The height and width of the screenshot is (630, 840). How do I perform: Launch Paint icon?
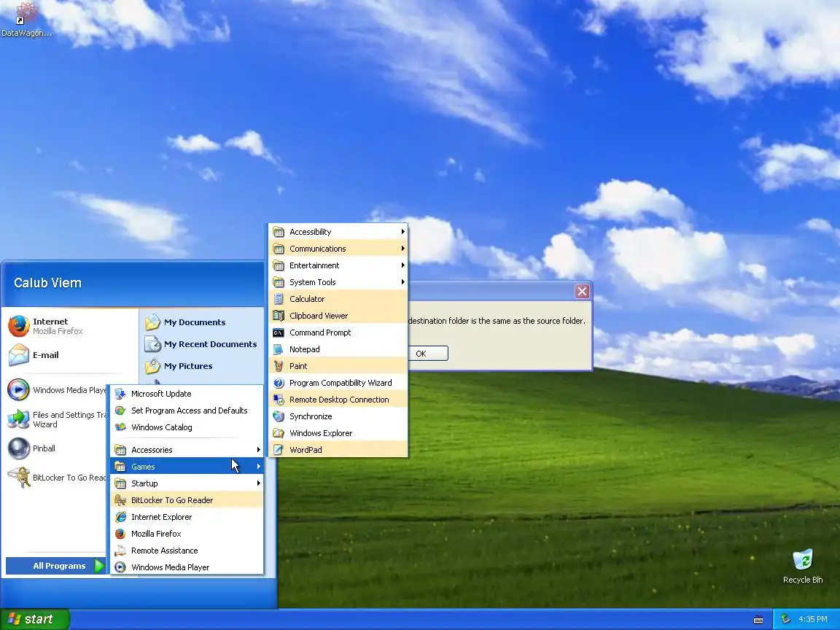[x=279, y=366]
